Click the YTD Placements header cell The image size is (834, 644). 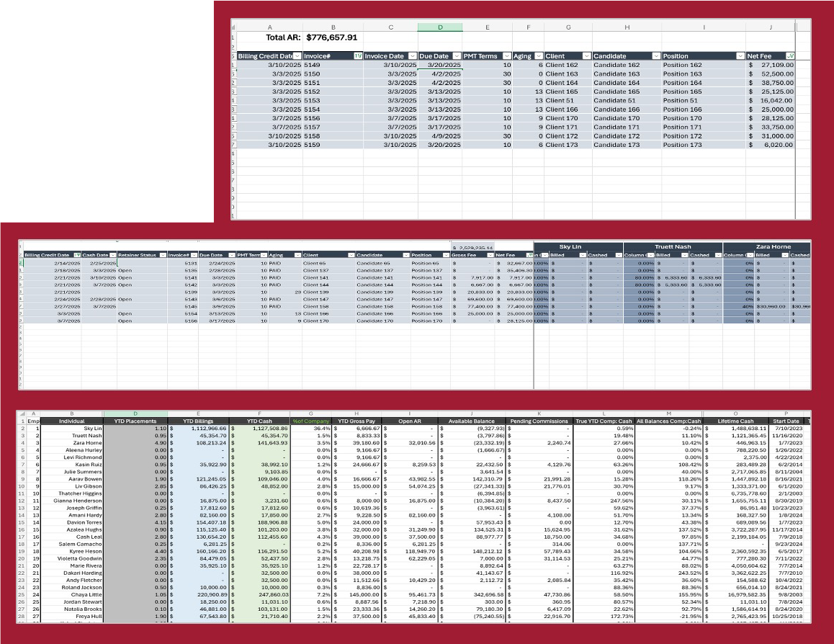click(135, 421)
